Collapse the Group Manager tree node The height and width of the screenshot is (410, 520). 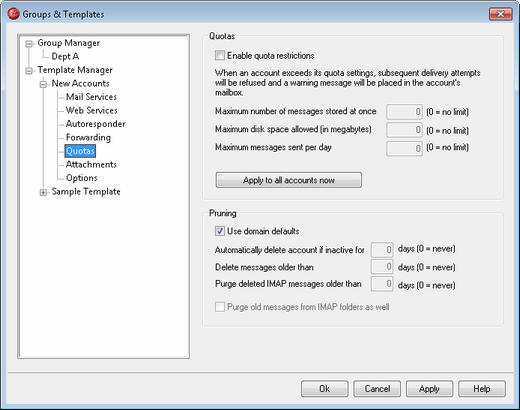pyautogui.click(x=29, y=44)
